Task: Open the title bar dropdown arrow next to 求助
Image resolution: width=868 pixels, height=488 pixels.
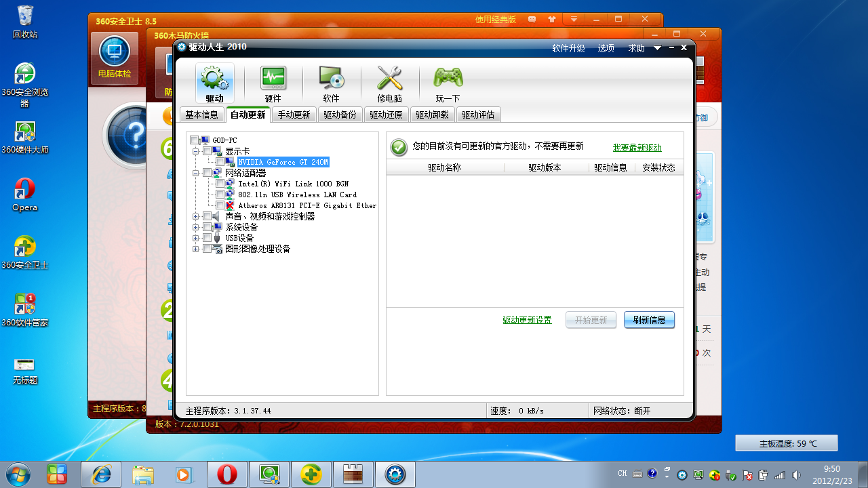Action: [x=657, y=48]
